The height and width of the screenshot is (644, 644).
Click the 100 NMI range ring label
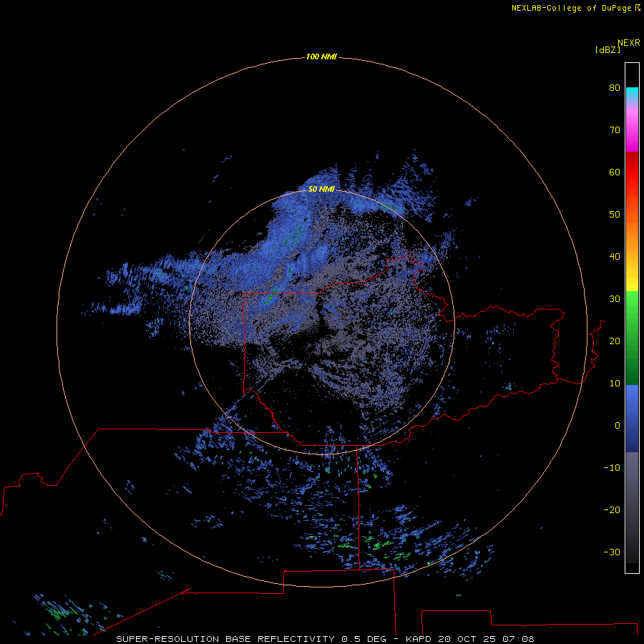[321, 57]
